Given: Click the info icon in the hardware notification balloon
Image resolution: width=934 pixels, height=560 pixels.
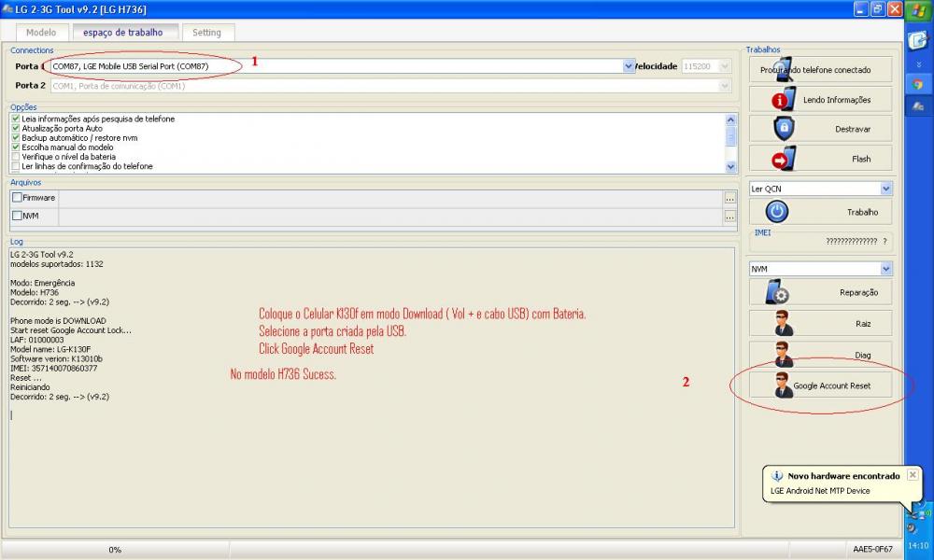Looking at the screenshot, I should coord(777,476).
